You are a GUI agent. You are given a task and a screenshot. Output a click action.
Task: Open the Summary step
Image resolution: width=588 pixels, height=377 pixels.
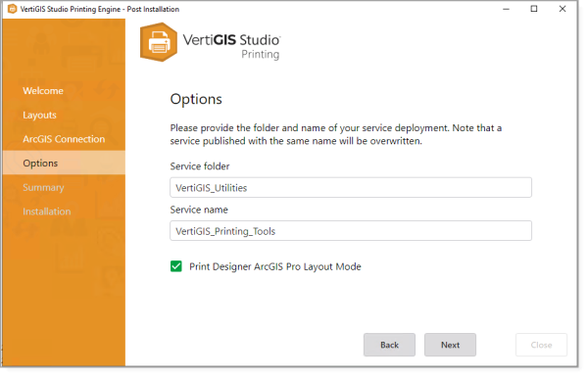[43, 187]
